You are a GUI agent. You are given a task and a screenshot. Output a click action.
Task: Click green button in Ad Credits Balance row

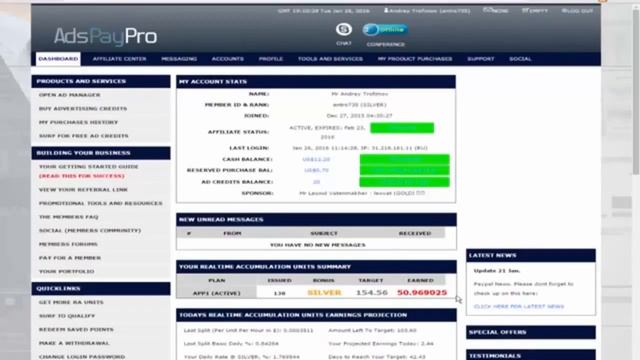[x=404, y=182]
